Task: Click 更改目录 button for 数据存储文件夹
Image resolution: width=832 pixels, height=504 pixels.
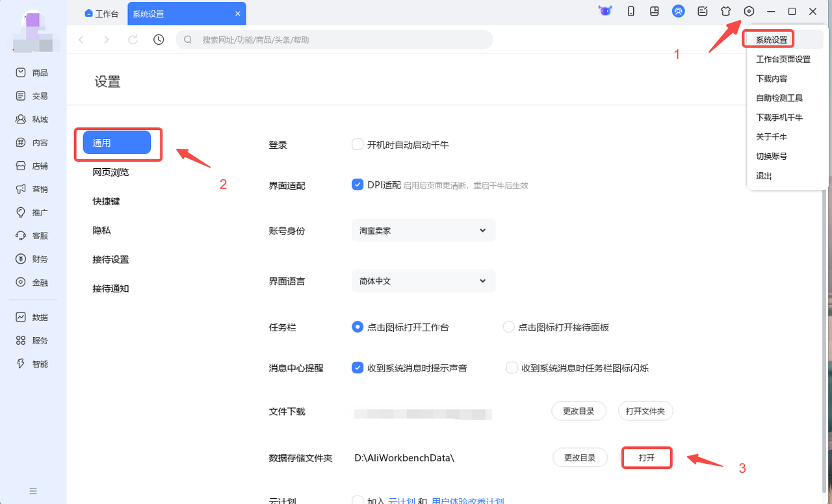Action: tap(580, 457)
